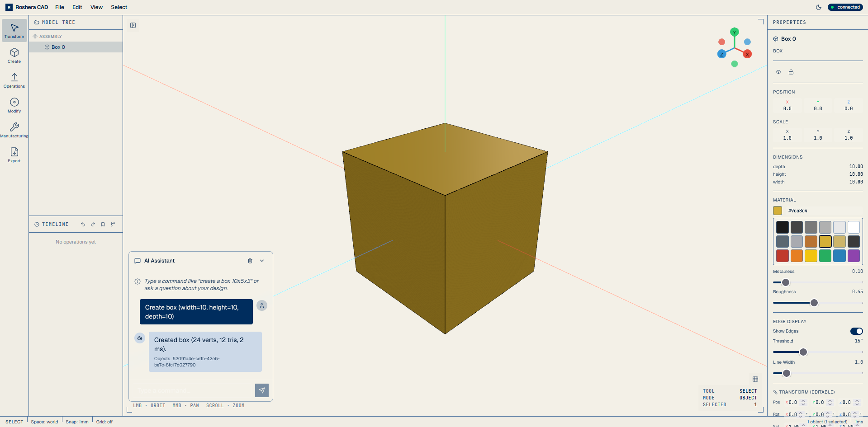Adjust the Metalness slider handle
The image size is (868, 427).
[x=786, y=282]
